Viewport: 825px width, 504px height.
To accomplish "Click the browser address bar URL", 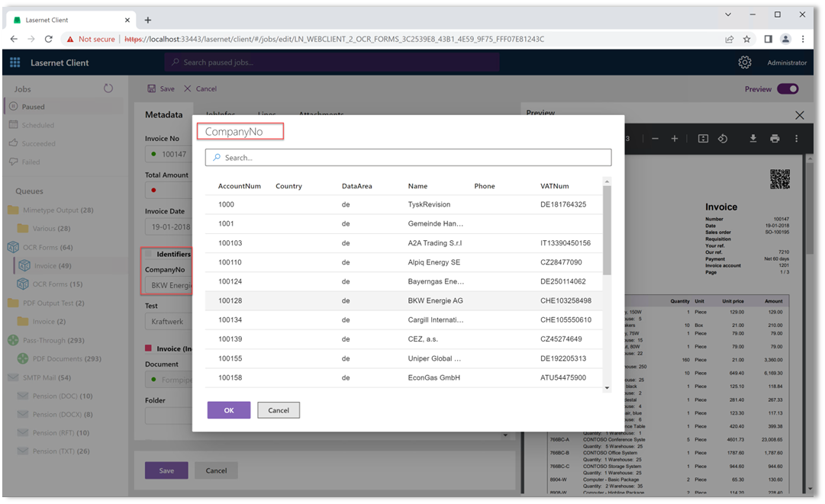I will tap(334, 39).
